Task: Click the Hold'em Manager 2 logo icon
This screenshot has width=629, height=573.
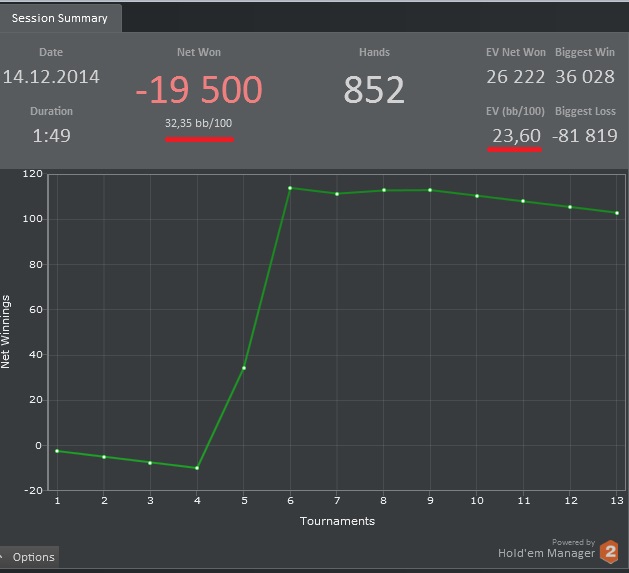Action: [x=609, y=551]
